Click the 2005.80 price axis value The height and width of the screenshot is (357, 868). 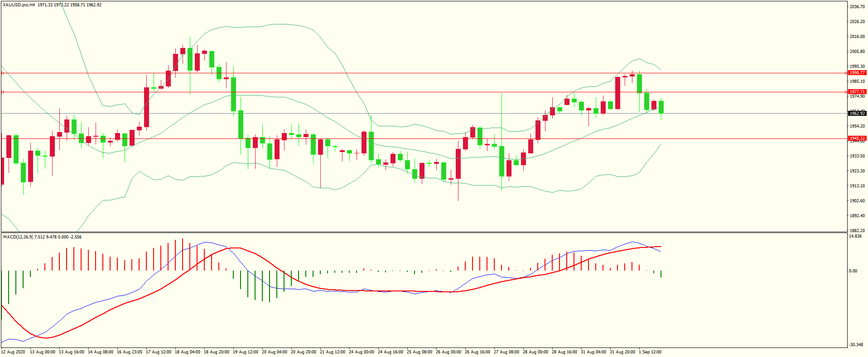point(857,52)
